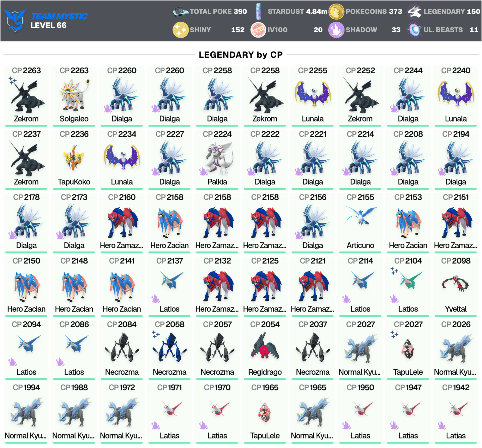Open the shadow Dialga CP 2244
The image size is (482, 448).
point(408,96)
